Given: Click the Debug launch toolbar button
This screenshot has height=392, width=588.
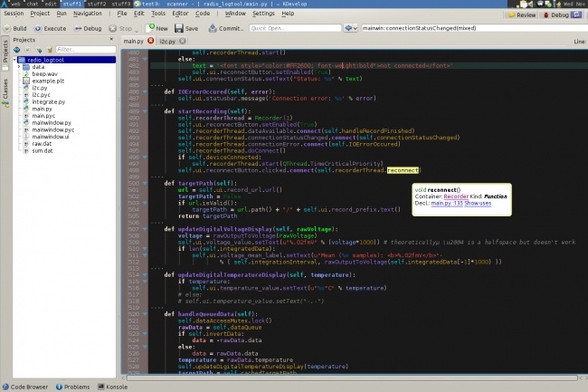Looking at the screenshot, I should pos(88,28).
